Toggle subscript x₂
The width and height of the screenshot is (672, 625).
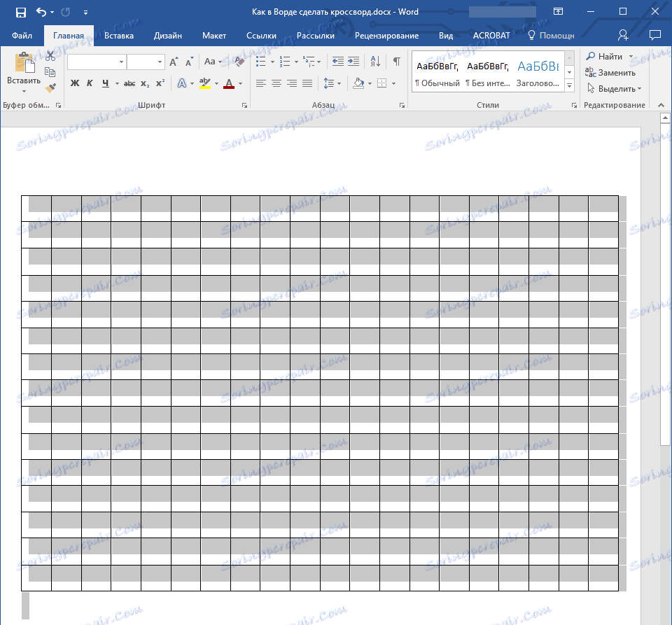point(146,83)
